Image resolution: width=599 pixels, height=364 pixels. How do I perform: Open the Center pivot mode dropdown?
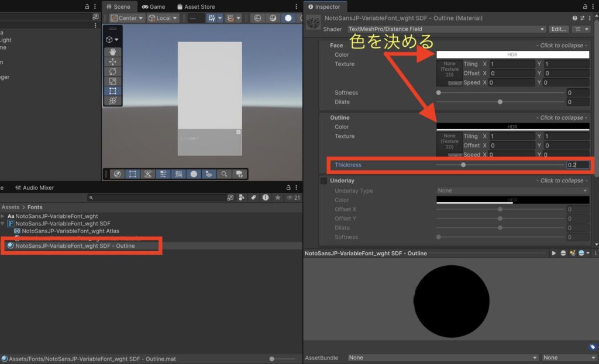(127, 18)
